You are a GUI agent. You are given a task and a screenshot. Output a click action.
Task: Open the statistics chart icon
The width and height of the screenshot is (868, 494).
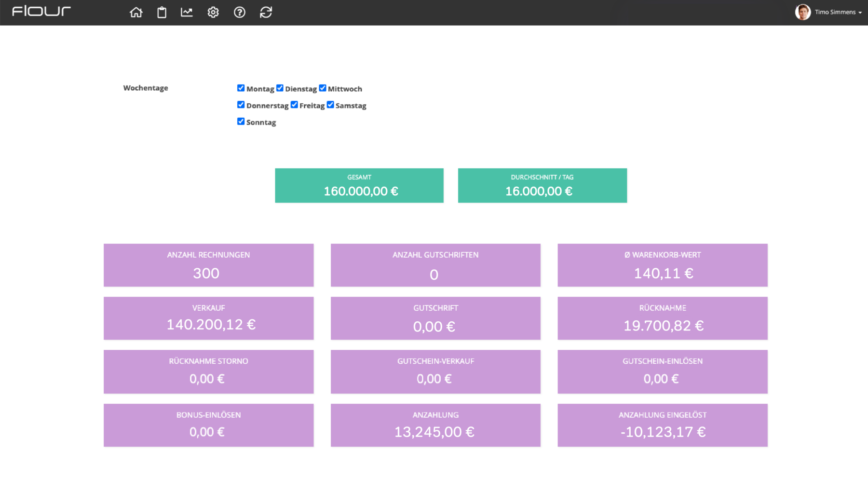coord(187,13)
